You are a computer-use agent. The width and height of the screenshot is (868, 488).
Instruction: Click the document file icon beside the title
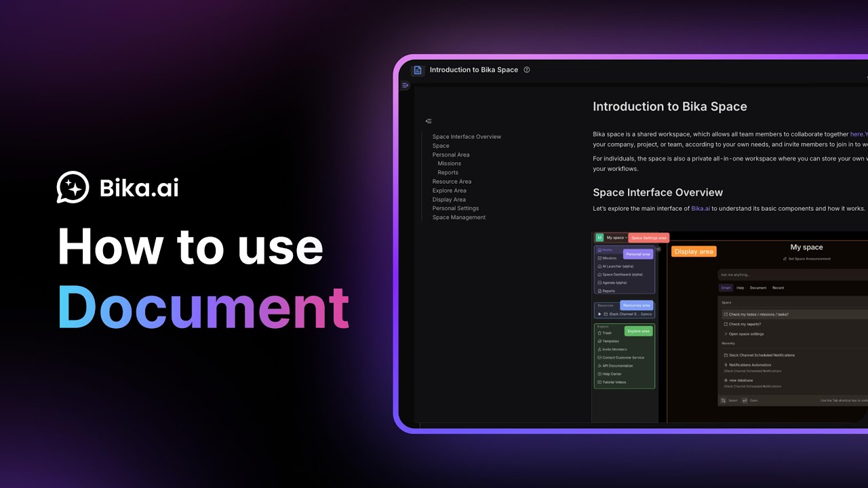pyautogui.click(x=418, y=70)
